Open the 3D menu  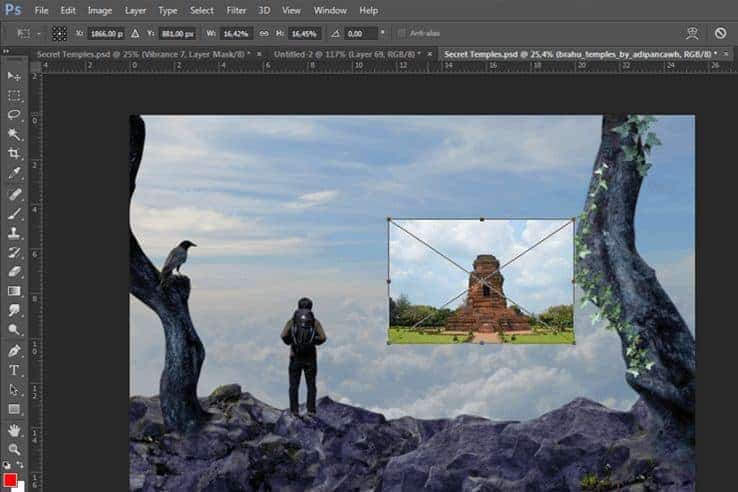tap(264, 10)
